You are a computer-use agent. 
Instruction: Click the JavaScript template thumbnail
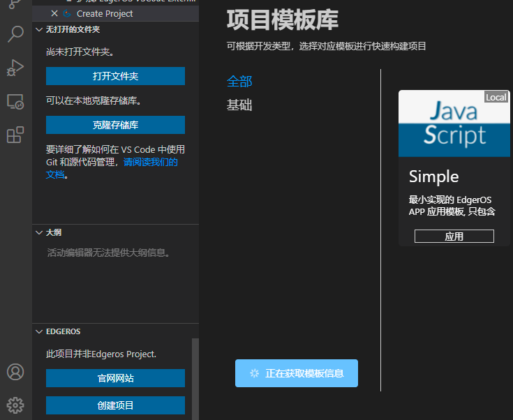pos(454,123)
